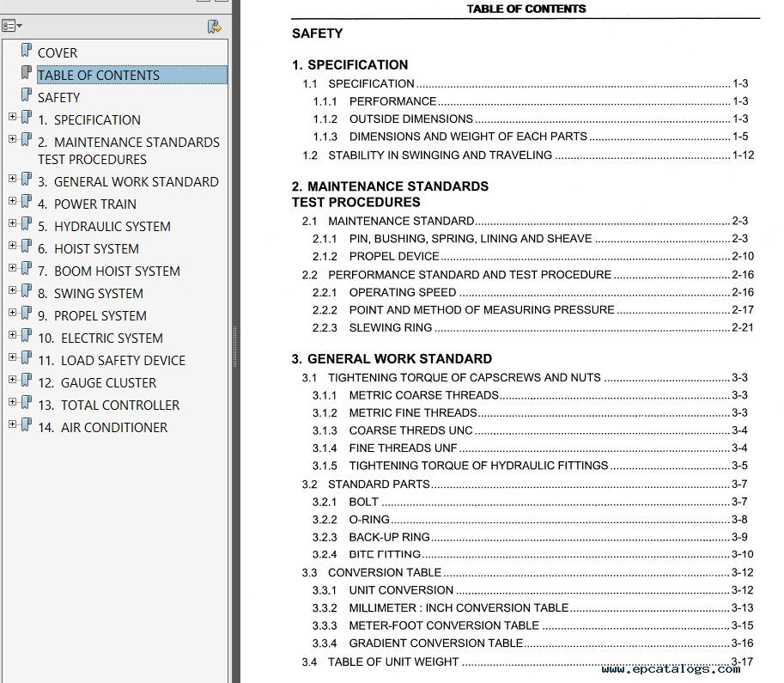The height and width of the screenshot is (683, 784).
Task: Go to the SAFETY bookmark
Action: pyautogui.click(x=58, y=98)
